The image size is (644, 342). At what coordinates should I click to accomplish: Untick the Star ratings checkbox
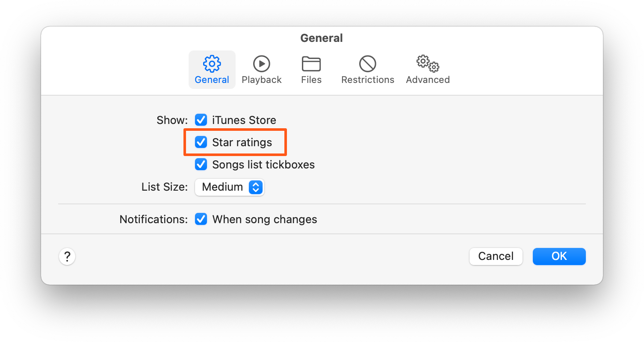point(201,142)
